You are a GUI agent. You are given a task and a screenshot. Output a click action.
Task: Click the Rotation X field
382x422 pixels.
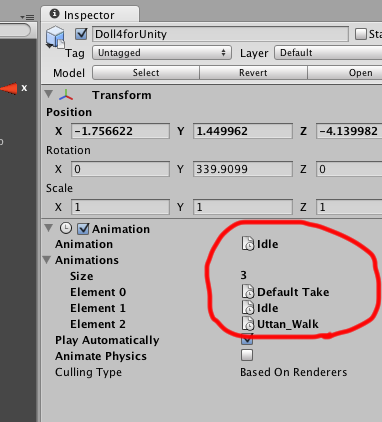coord(120,169)
